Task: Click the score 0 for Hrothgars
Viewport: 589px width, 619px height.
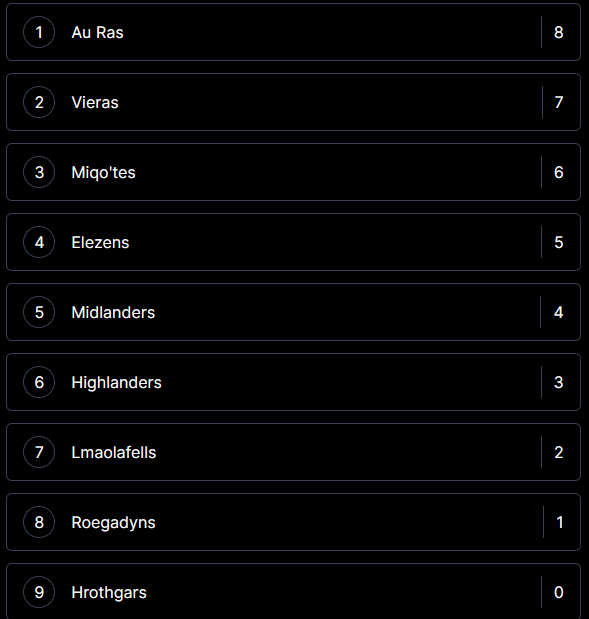Action: pos(559,592)
